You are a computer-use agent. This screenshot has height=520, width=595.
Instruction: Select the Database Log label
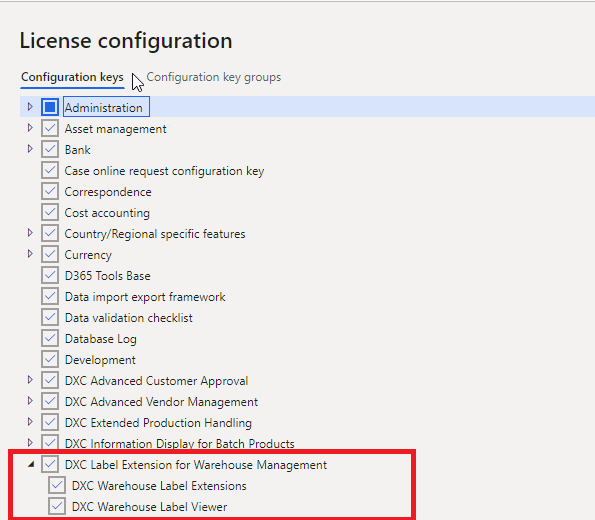coord(101,339)
